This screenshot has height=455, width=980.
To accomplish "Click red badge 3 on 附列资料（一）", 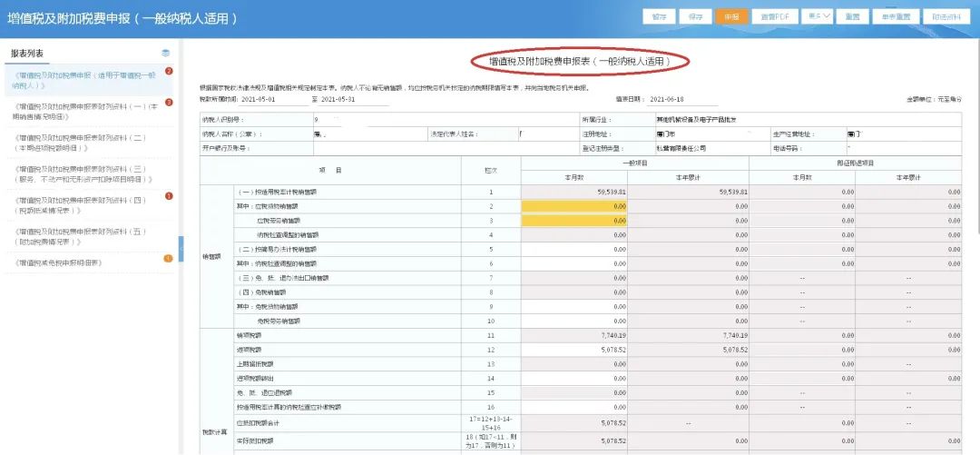I will (169, 102).
